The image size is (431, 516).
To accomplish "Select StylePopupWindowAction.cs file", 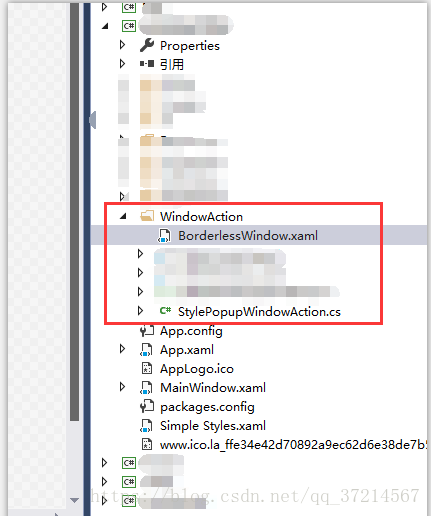I will click(259, 312).
